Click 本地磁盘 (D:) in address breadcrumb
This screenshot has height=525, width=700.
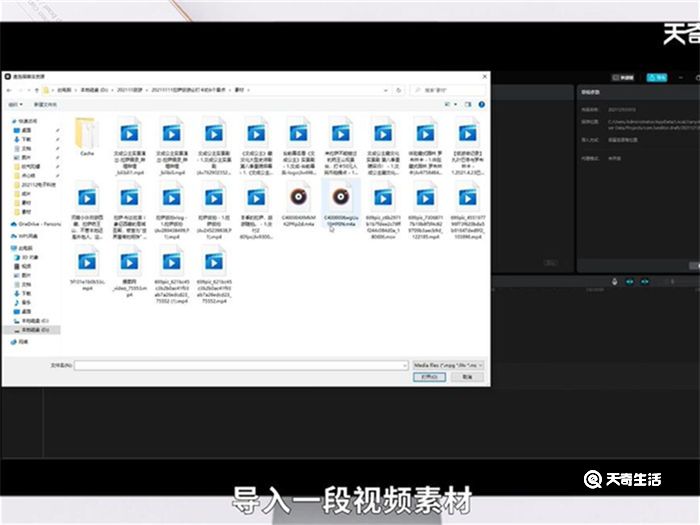point(94,90)
